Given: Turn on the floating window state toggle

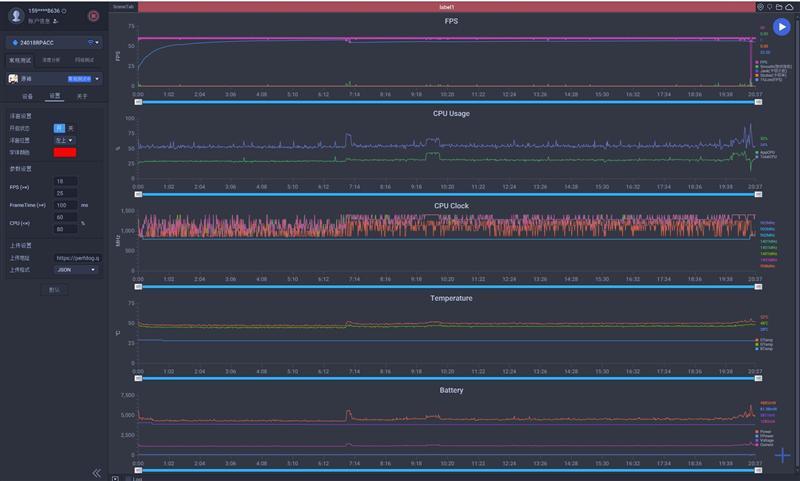Looking at the screenshot, I should click(x=59, y=128).
